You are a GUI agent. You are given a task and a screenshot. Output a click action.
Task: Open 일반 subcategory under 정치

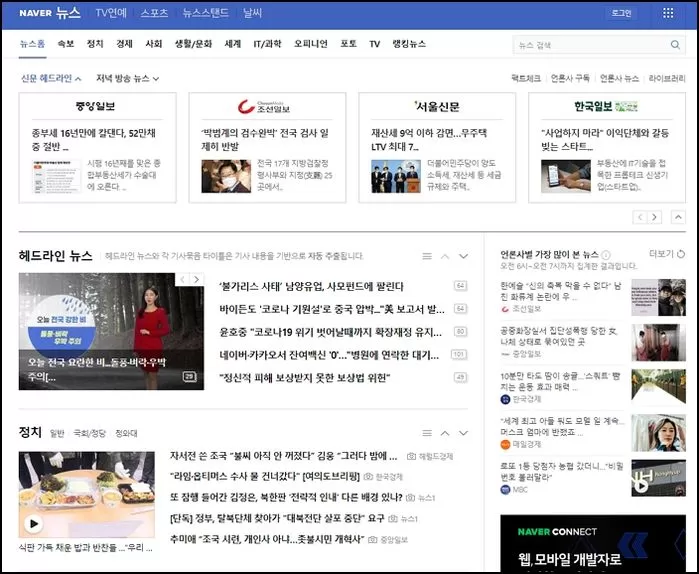(x=57, y=433)
